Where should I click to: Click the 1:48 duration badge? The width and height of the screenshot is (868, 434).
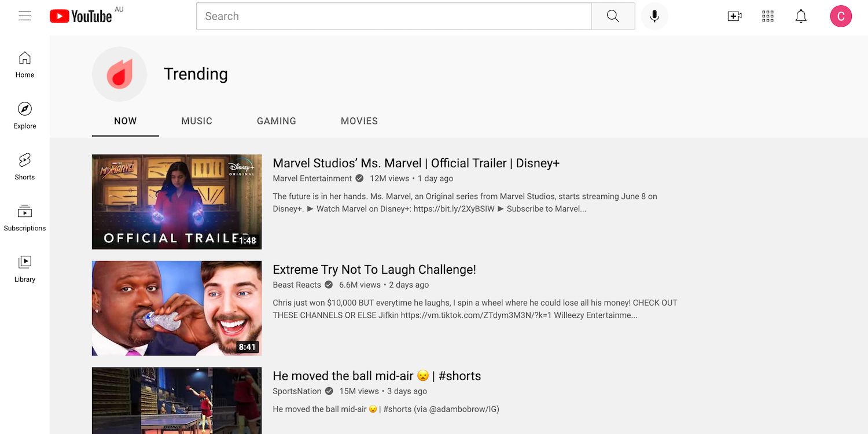point(247,241)
